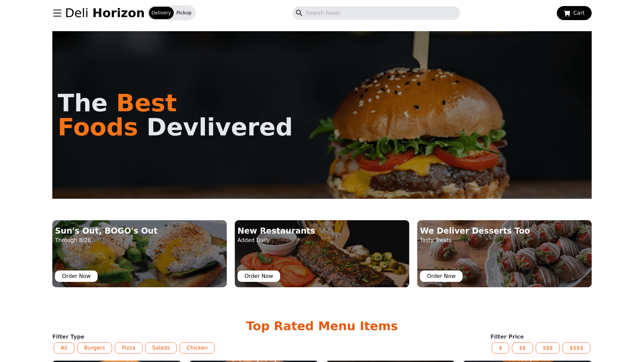Select the Burgers filter type icon

pyautogui.click(x=95, y=348)
